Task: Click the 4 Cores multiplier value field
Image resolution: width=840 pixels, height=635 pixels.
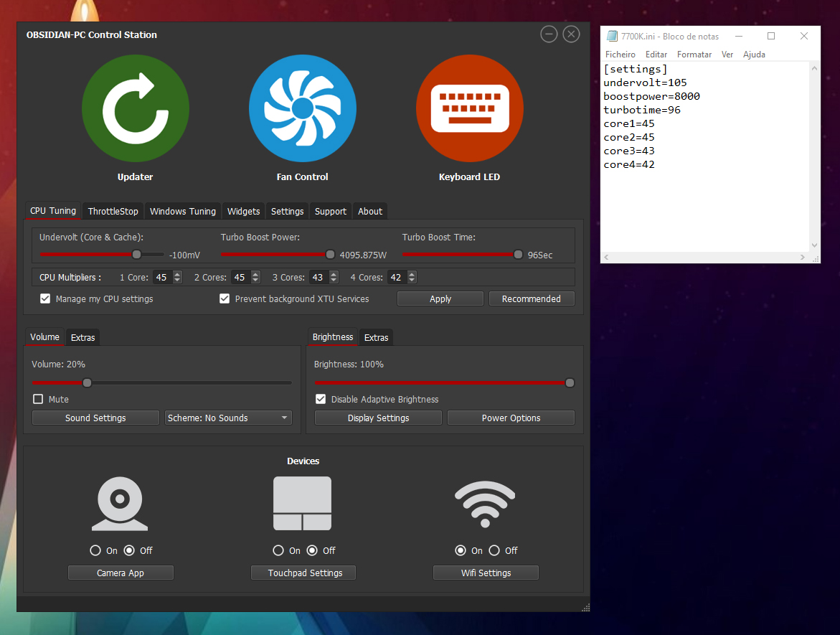Action: pos(397,277)
